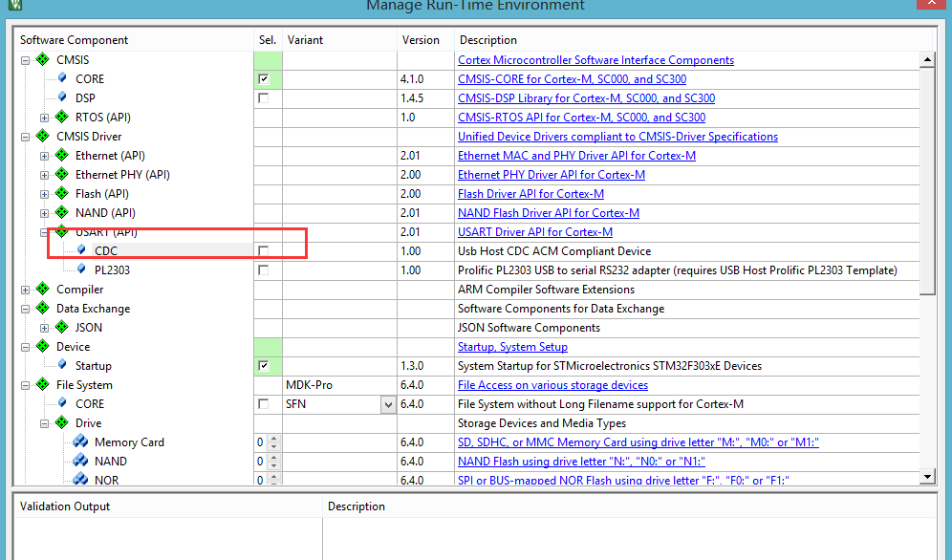Select the PL2303 tree row

(113, 270)
